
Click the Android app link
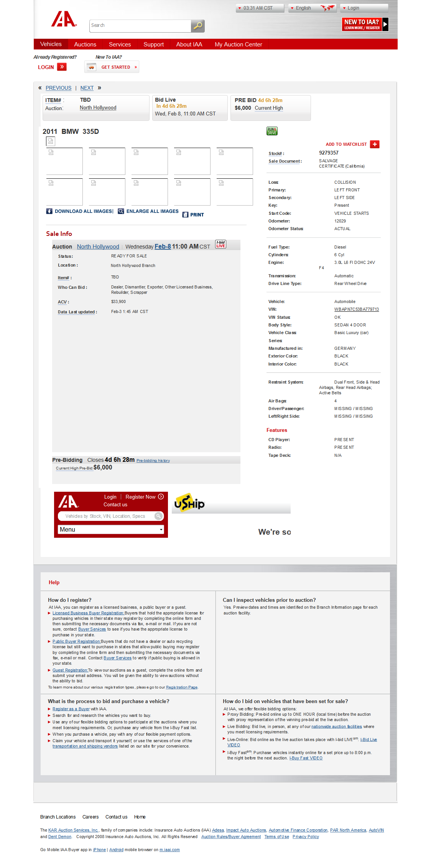116,850
